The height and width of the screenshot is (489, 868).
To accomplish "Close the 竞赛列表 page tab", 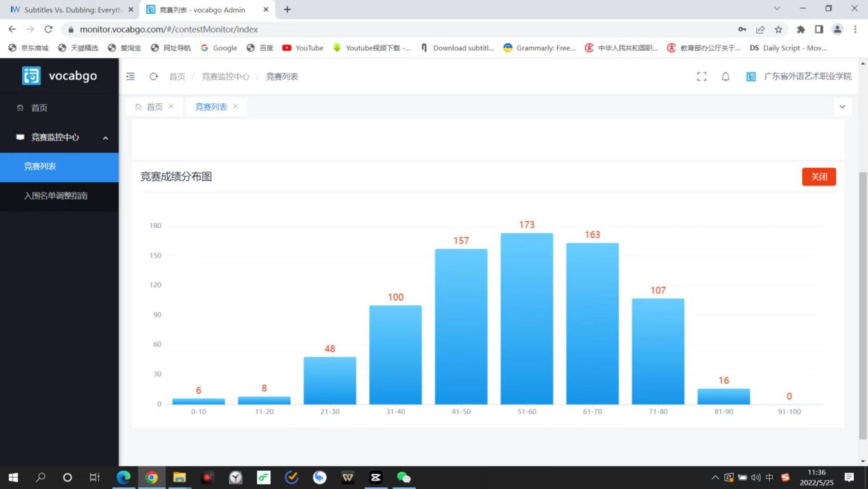I will pos(236,107).
